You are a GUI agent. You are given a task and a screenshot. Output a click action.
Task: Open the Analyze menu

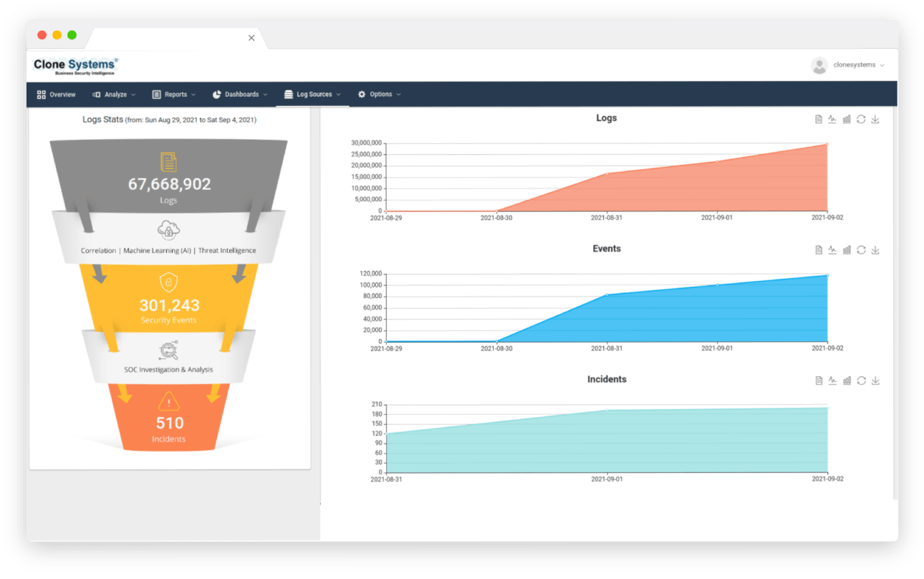tap(115, 95)
